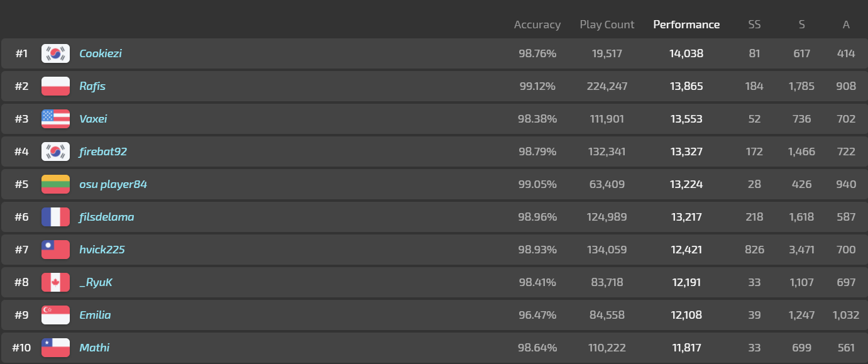Sort rankings by the Performance column

(x=686, y=25)
